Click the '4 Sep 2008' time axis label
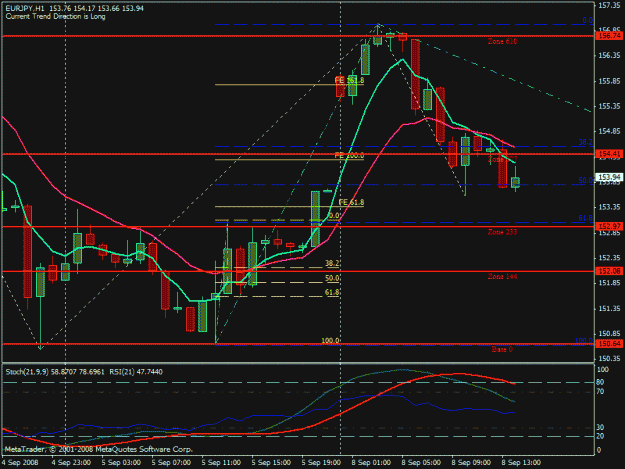625x469 pixels. coord(20,463)
